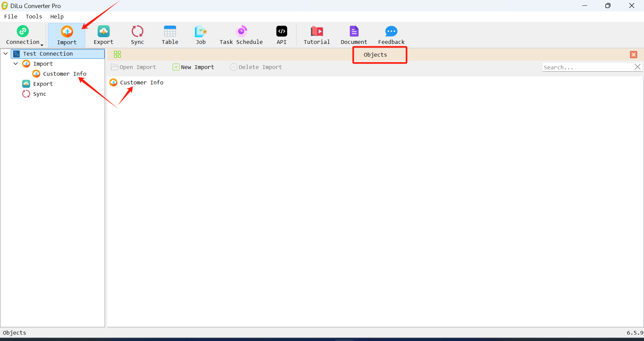Viewport: 644px width, 341px height.
Task: Select the Import toolbar icon
Action: point(67,35)
